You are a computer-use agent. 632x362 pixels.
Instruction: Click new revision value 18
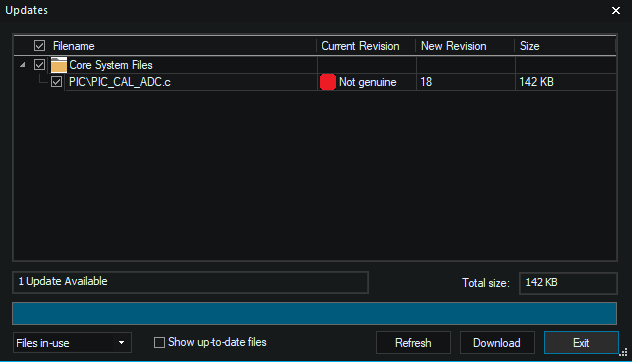[426, 82]
